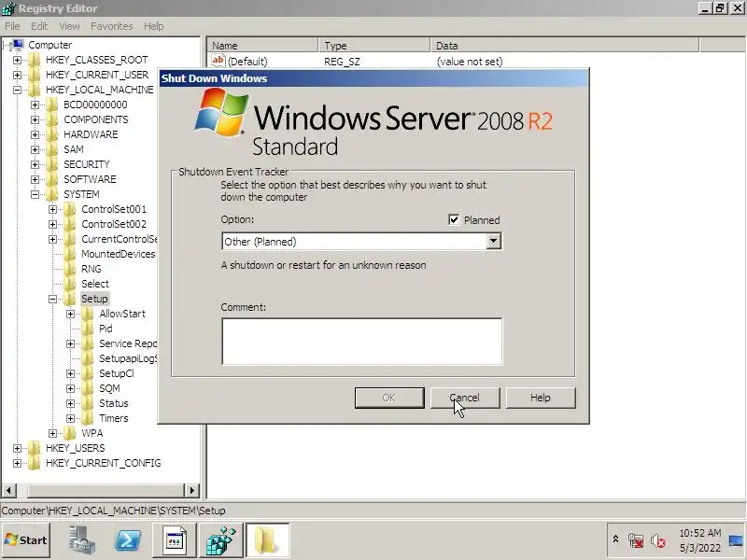Screen dimensions: 747x560
Task: Expand the AllowStart subkey
Action: [x=71, y=314]
